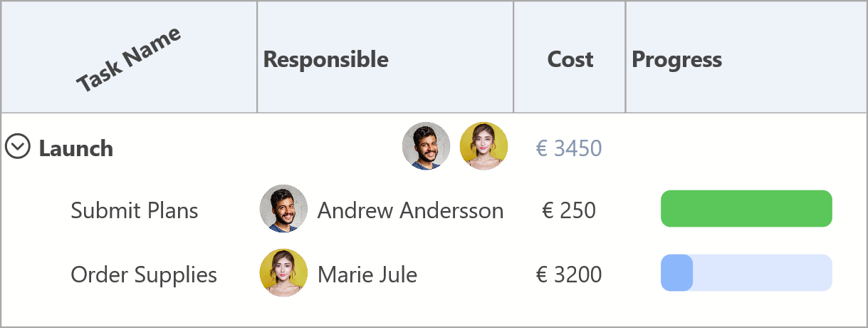Click Andrew Andersson's avatar in Submit Plans row
The height and width of the screenshot is (328, 868).
(283, 209)
